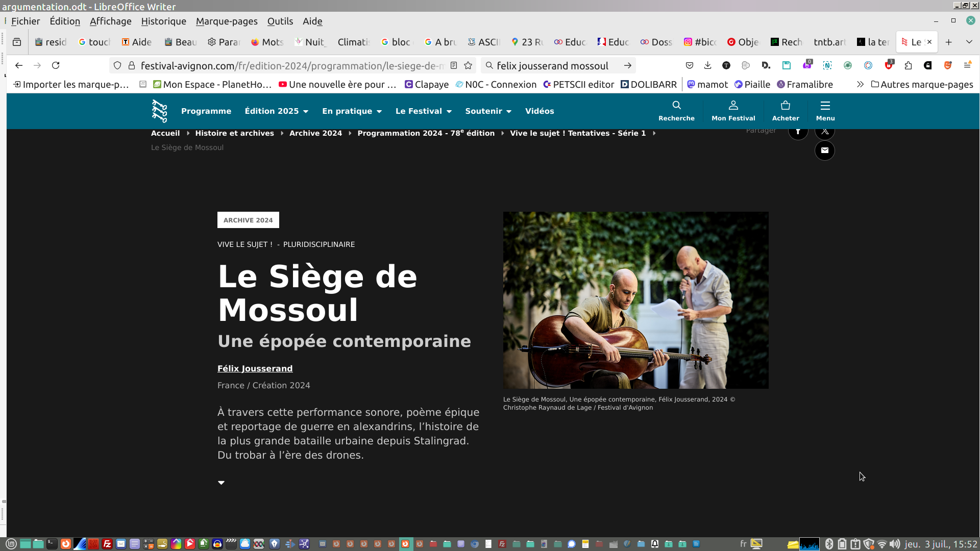Open the Félix Jousserand link
The width and height of the screenshot is (980, 551).
255,368
